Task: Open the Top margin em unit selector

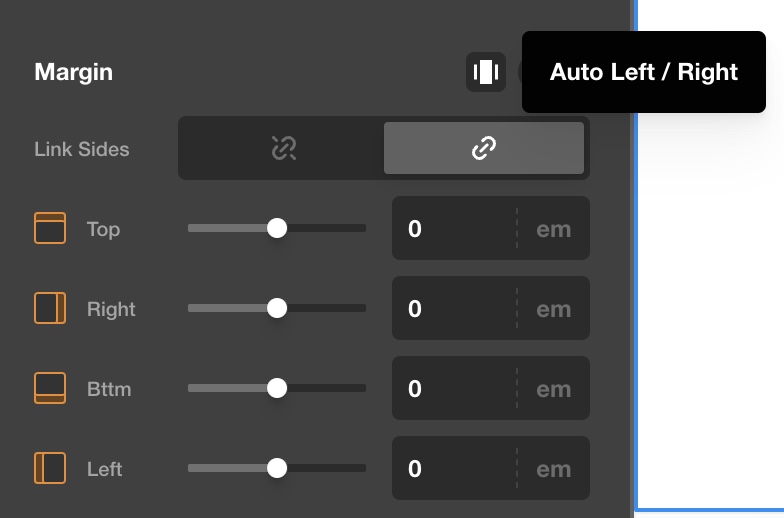Action: click(x=553, y=229)
